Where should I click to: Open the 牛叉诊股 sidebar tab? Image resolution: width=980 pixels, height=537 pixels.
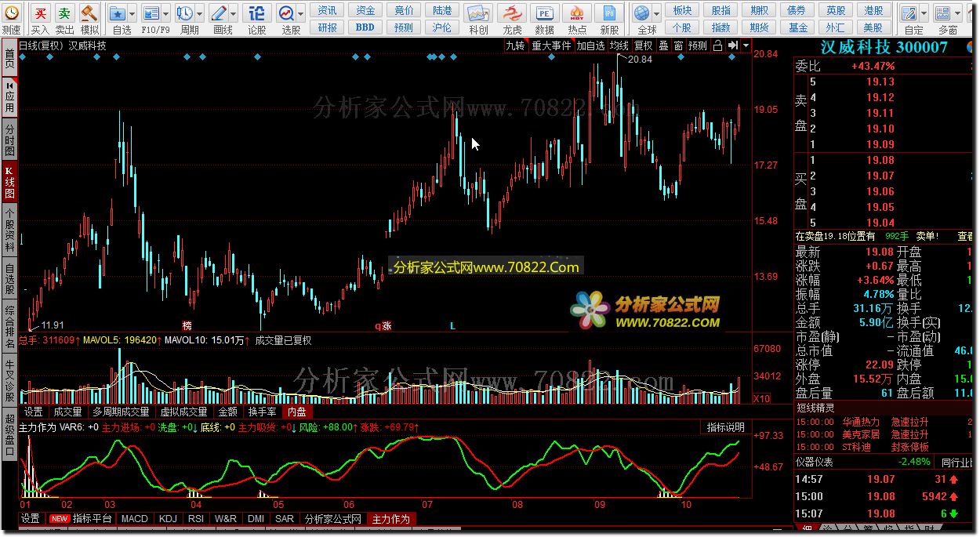9,380
